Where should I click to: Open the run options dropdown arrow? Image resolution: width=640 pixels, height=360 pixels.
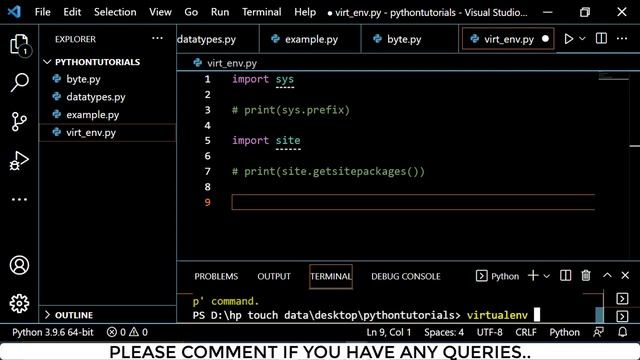click(x=582, y=39)
